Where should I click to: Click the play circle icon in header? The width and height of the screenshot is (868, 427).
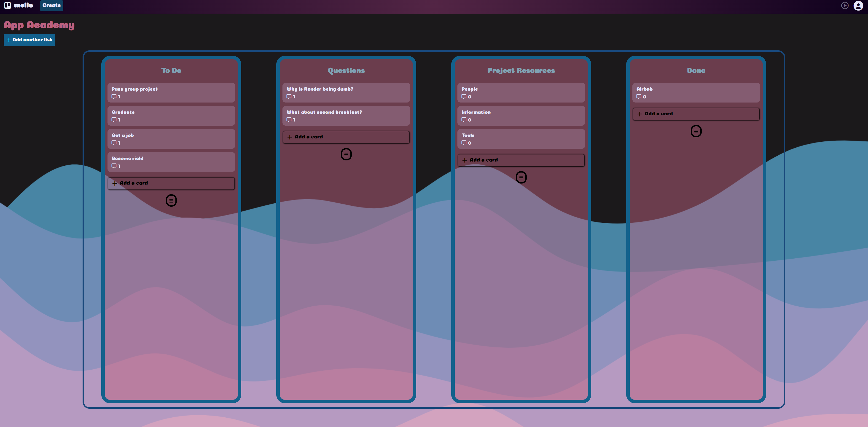coord(844,6)
